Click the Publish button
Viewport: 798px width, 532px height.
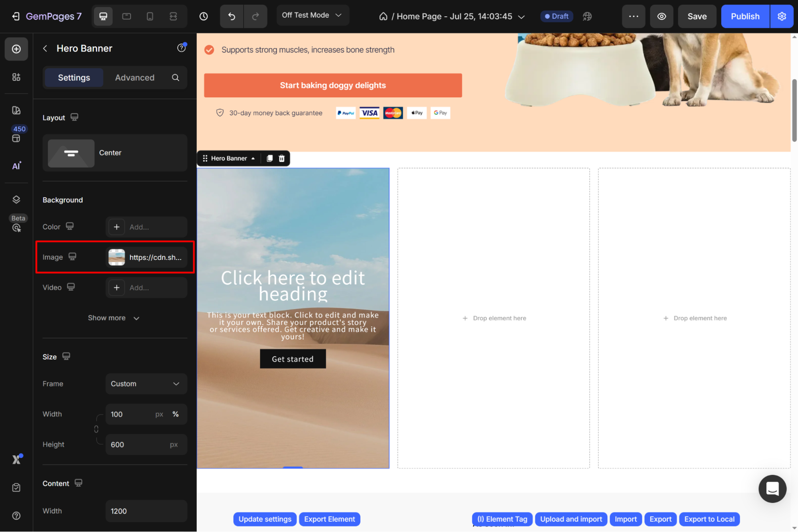(745, 16)
